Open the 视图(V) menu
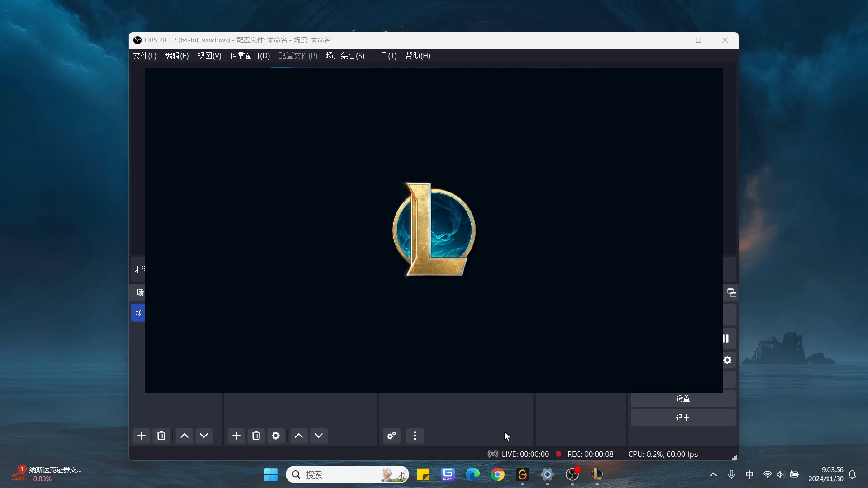Screen dimensions: 868x488 (x=209, y=56)
